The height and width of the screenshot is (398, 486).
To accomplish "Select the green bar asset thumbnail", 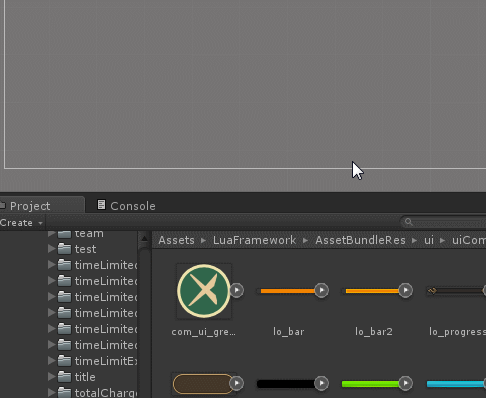I will (371, 384).
